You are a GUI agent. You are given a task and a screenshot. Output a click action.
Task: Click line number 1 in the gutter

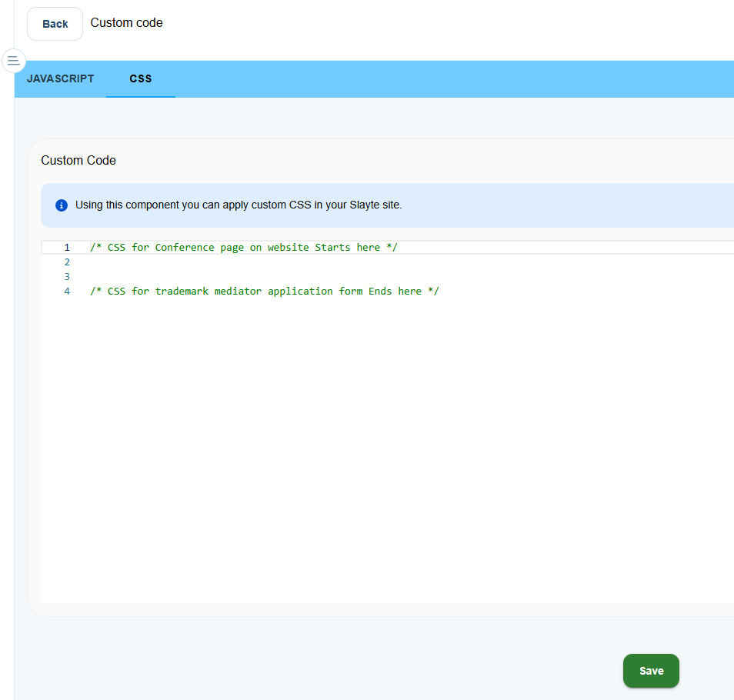[67, 248]
